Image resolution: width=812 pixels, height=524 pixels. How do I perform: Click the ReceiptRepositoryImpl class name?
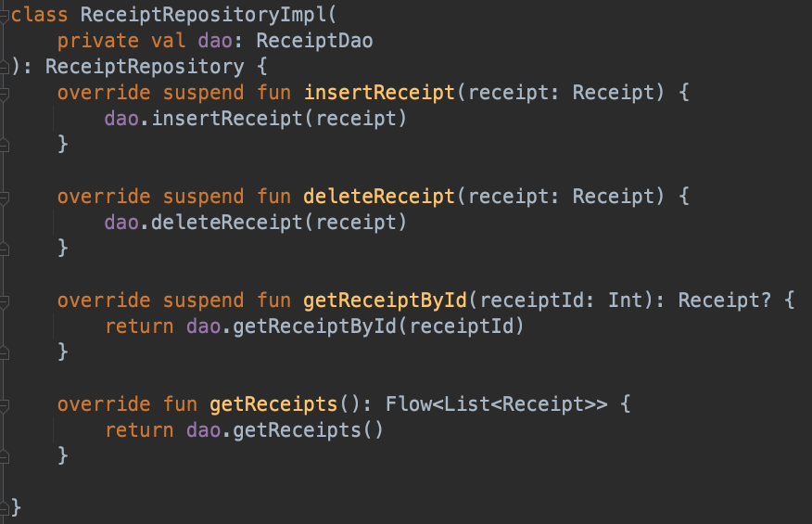click(204, 15)
